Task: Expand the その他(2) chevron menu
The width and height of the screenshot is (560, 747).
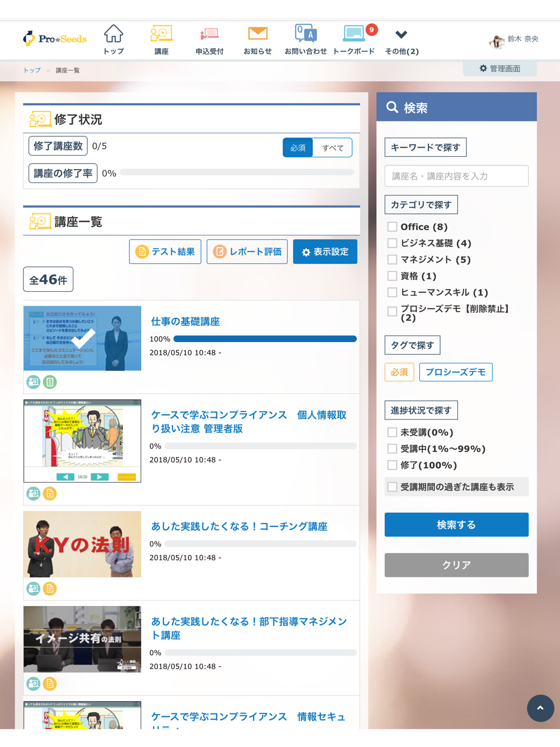Action: 402,35
